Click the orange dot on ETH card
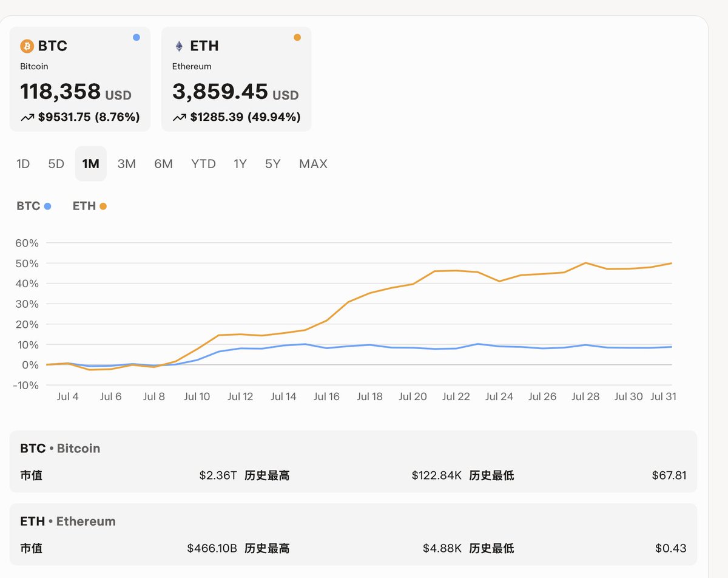The width and height of the screenshot is (728, 578). coord(297,38)
